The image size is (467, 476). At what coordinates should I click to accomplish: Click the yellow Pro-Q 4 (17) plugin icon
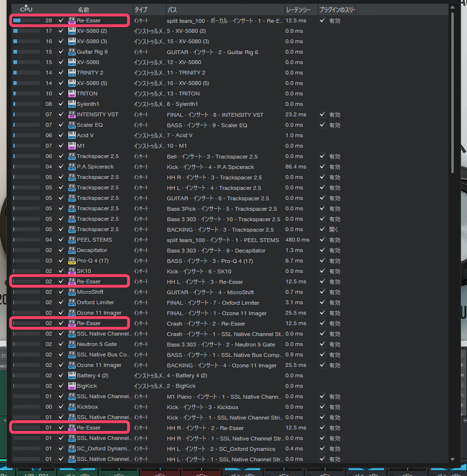click(x=72, y=261)
